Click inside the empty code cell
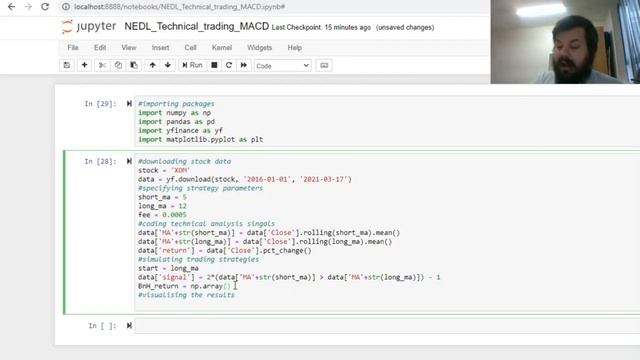Screen dimensions: 640x360 [x=387, y=326]
